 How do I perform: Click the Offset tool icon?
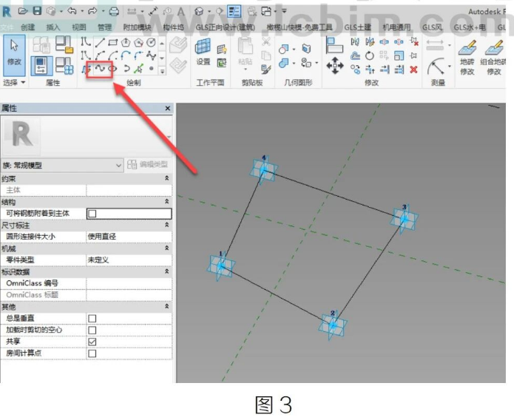(355, 55)
